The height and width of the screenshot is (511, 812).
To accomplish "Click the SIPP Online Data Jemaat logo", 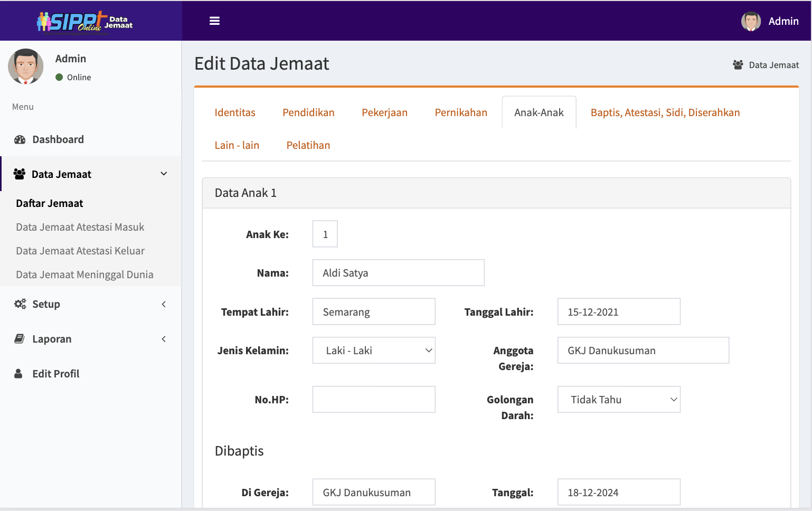I will [84, 22].
